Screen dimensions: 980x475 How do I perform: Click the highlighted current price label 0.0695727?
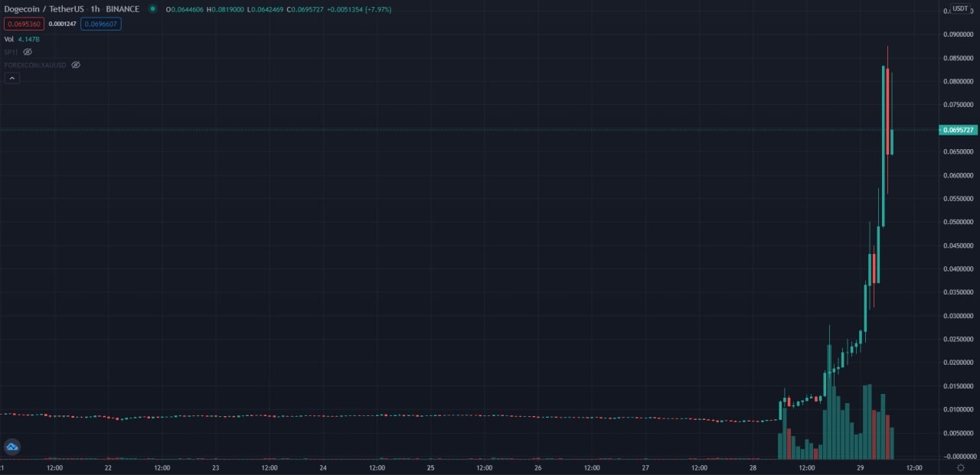point(958,130)
